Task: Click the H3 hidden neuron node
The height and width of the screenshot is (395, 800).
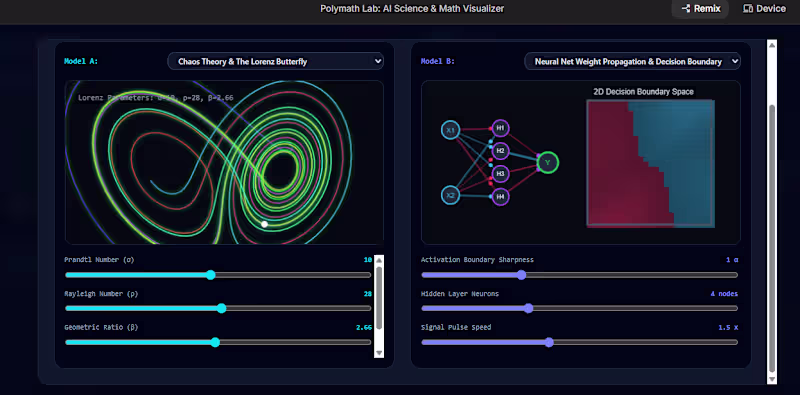Action: 501,174
